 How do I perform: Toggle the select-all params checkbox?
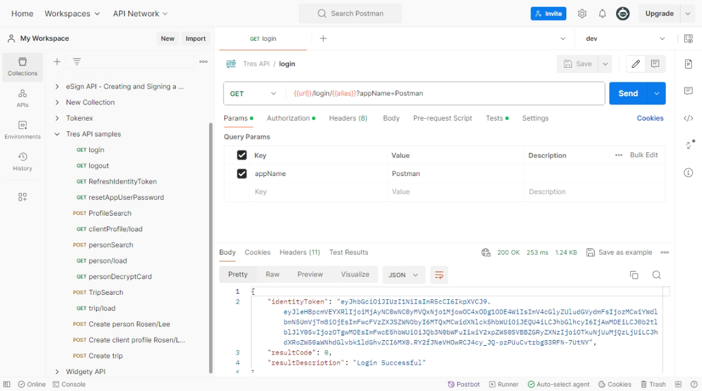click(242, 155)
